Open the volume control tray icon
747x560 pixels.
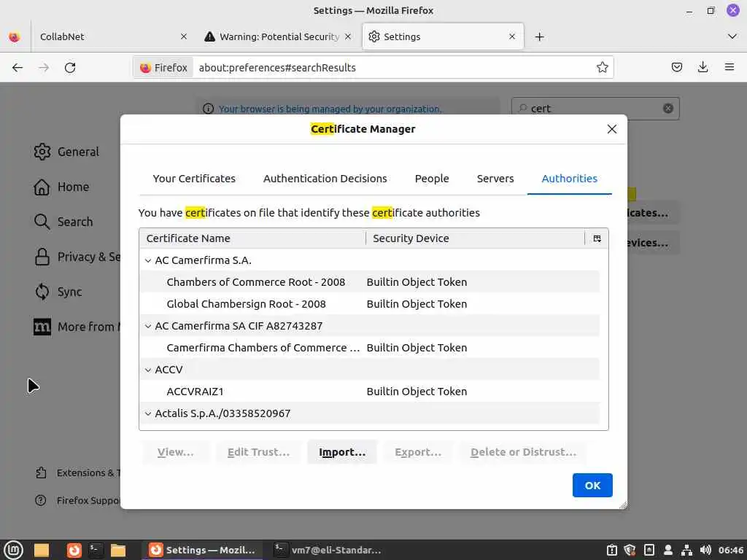click(x=705, y=550)
